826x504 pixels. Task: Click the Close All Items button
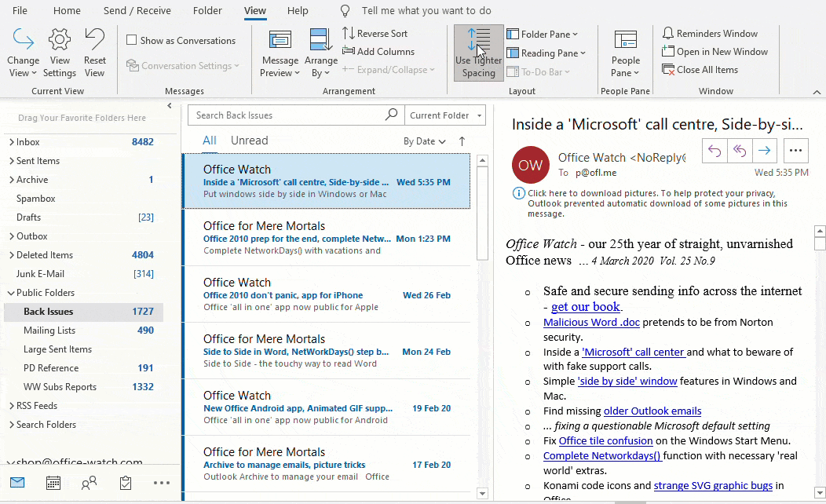pos(707,70)
